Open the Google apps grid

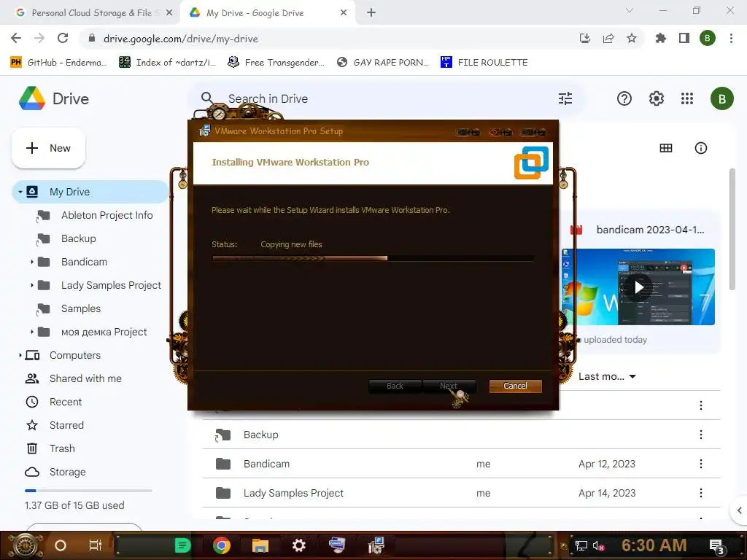pos(687,98)
